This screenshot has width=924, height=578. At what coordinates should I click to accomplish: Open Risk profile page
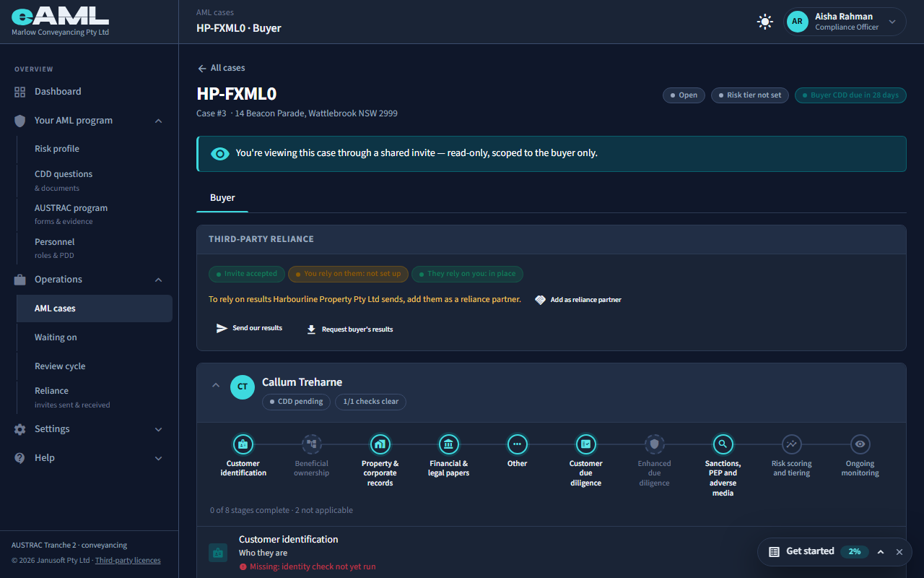(x=94, y=149)
